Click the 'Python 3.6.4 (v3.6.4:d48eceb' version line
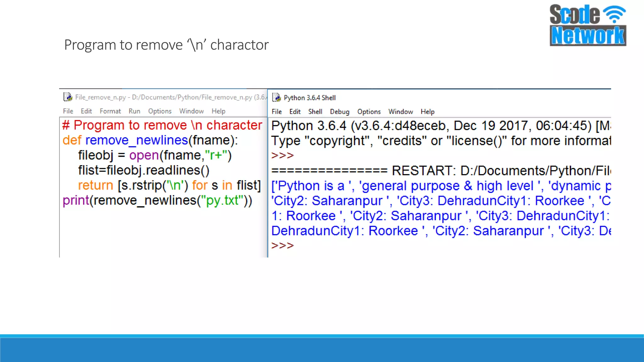Viewport: 644px width, 362px height. (x=441, y=126)
